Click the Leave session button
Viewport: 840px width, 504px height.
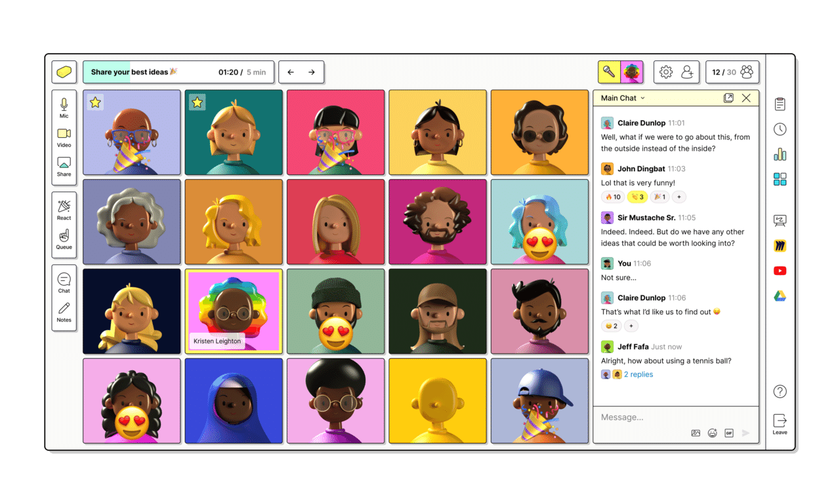(780, 424)
